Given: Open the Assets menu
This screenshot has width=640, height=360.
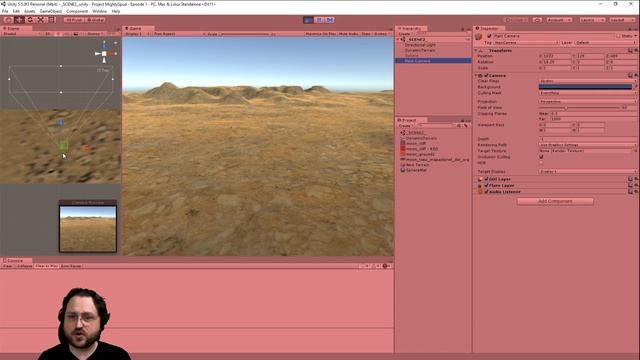Looking at the screenshot, I should pyautogui.click(x=30, y=11).
